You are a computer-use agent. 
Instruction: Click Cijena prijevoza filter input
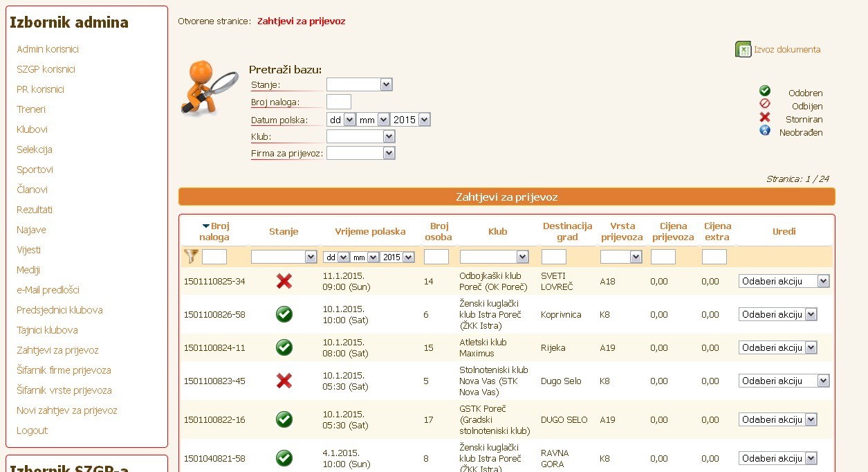663,257
